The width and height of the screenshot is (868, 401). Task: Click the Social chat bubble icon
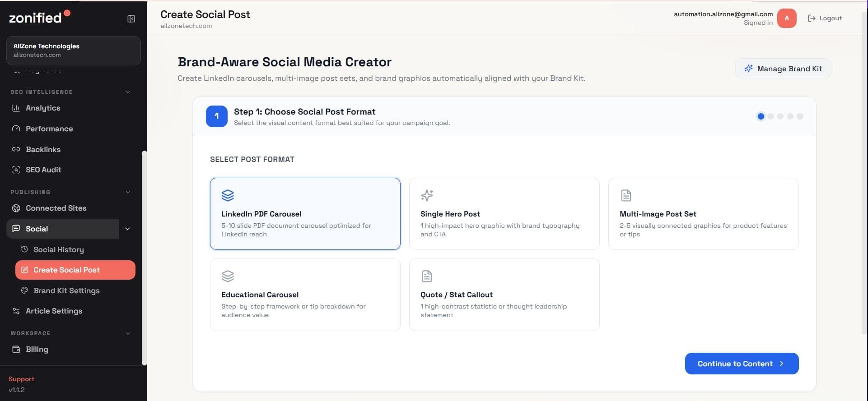[x=16, y=229]
